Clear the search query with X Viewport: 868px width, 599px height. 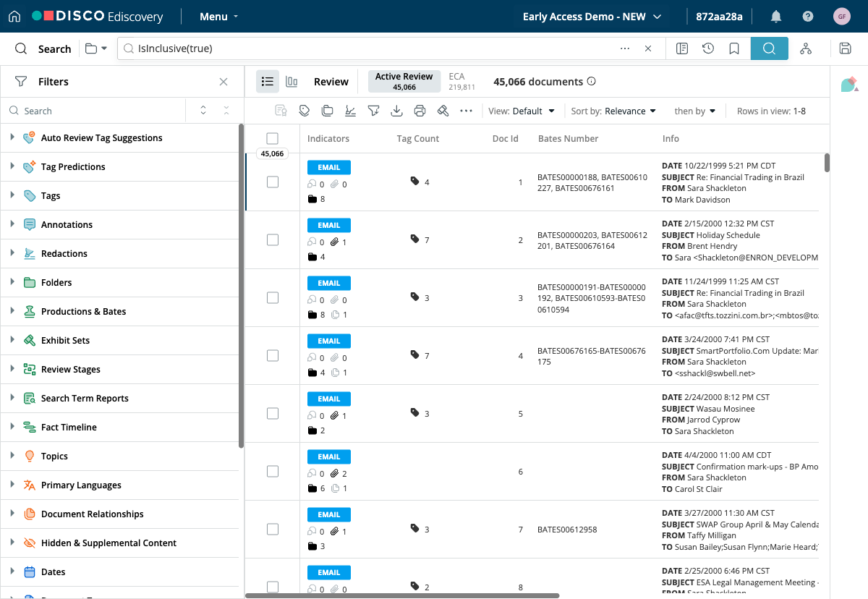(648, 48)
